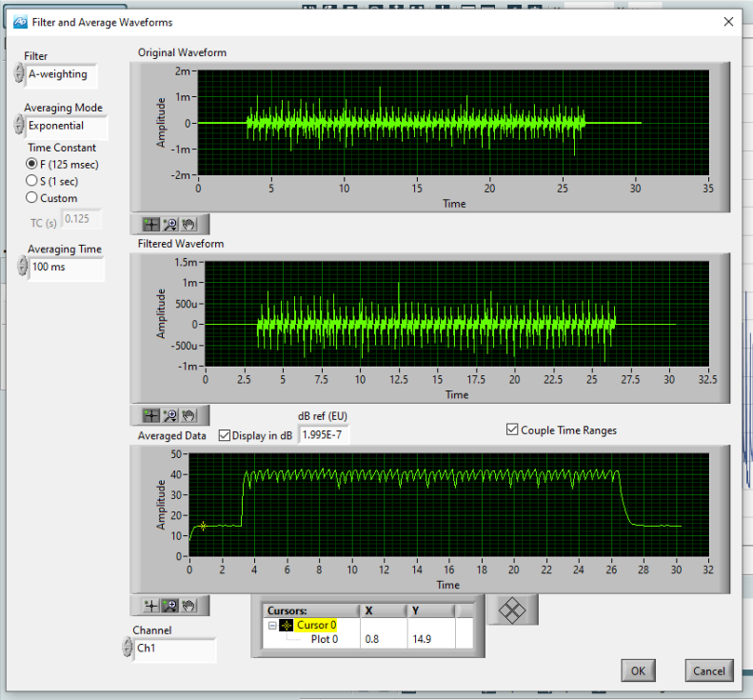Select cursor tool under Filtered Waveform graph
Viewport: 753px width, 700px height.
click(151, 415)
